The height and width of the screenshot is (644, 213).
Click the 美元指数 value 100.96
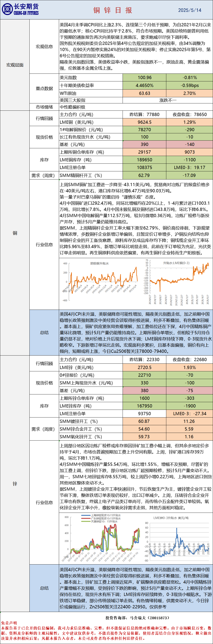[x=144, y=78]
